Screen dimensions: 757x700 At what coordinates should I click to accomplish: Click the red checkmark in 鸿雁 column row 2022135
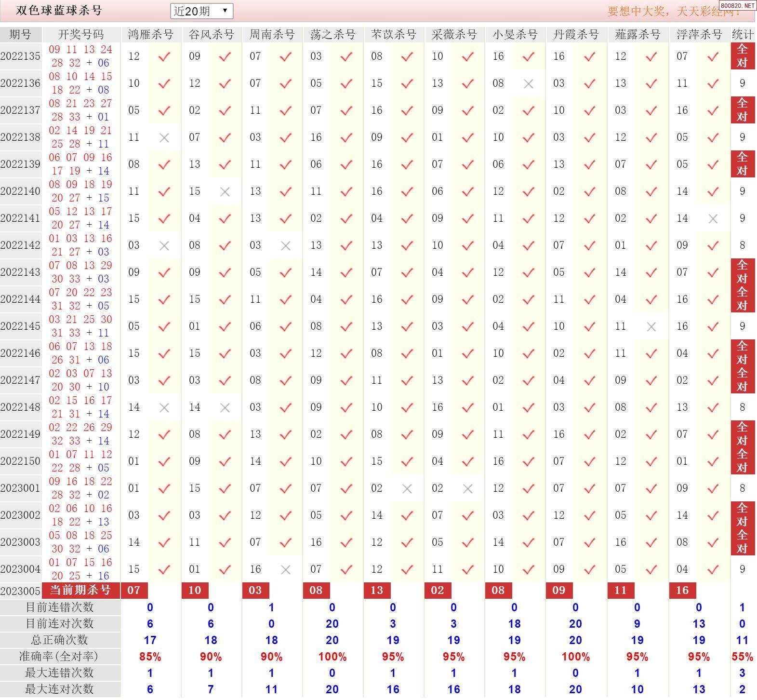(x=164, y=56)
